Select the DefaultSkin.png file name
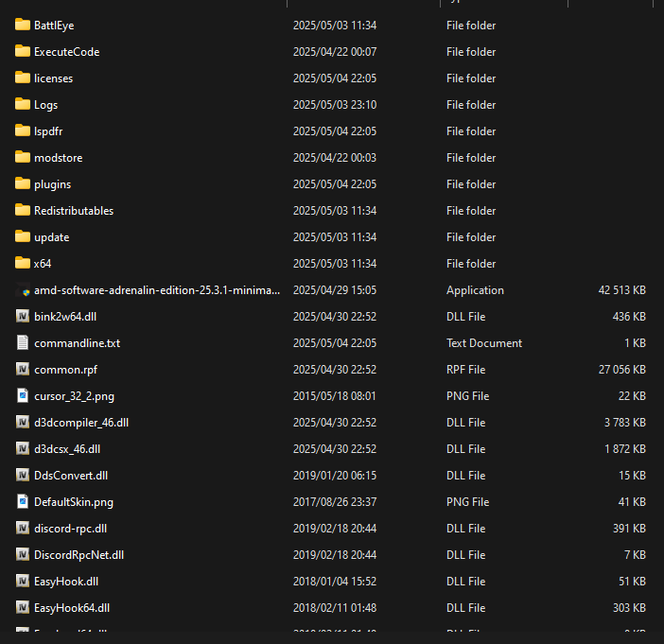 coord(74,502)
